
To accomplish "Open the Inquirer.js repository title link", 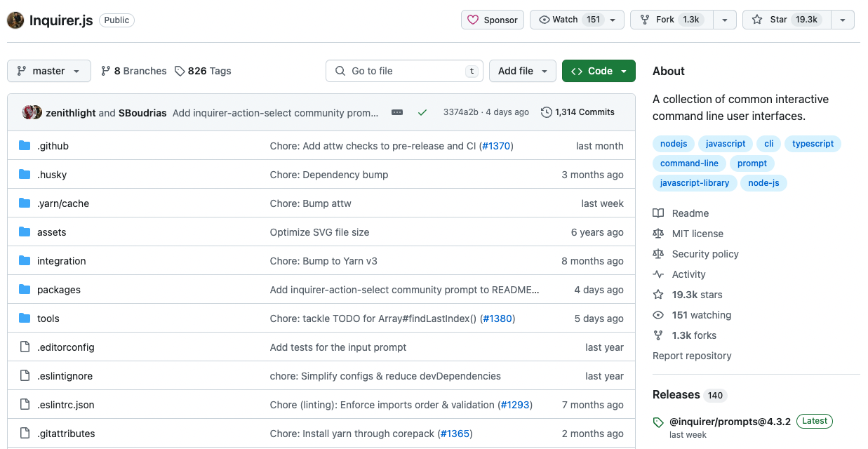I will click(x=61, y=20).
